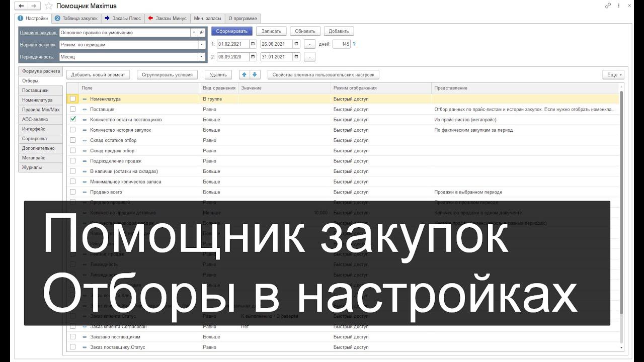Open the rule form next to Правило закупок
The width and height of the screenshot is (644, 362).
coord(202,32)
